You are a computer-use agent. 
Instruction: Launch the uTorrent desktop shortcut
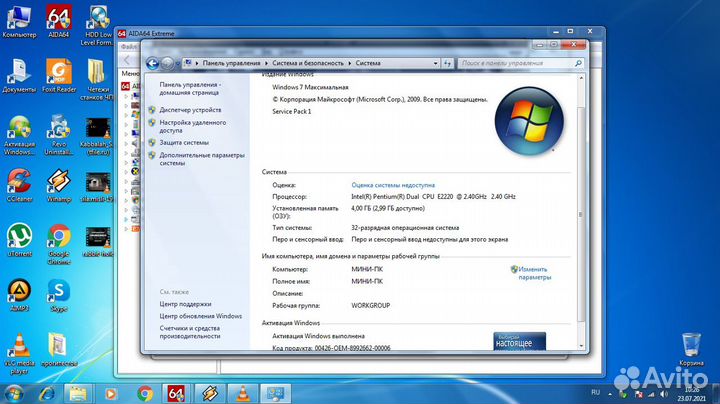pos(19,240)
